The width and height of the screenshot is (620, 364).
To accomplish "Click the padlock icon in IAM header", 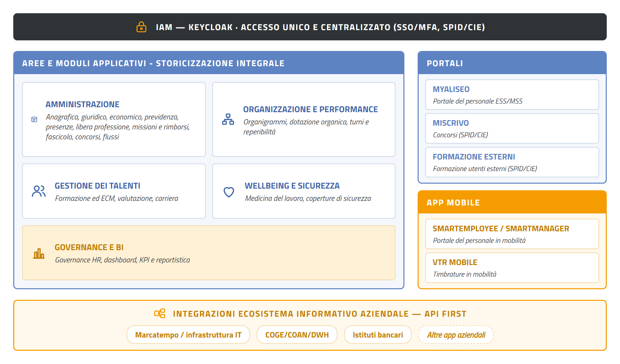I will pos(141,27).
